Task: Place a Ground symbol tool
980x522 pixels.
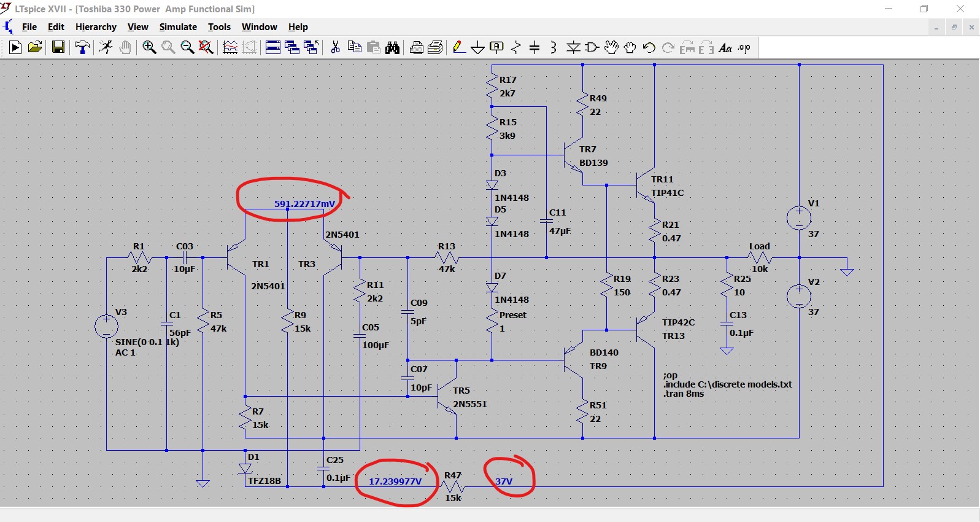Action: [478, 47]
